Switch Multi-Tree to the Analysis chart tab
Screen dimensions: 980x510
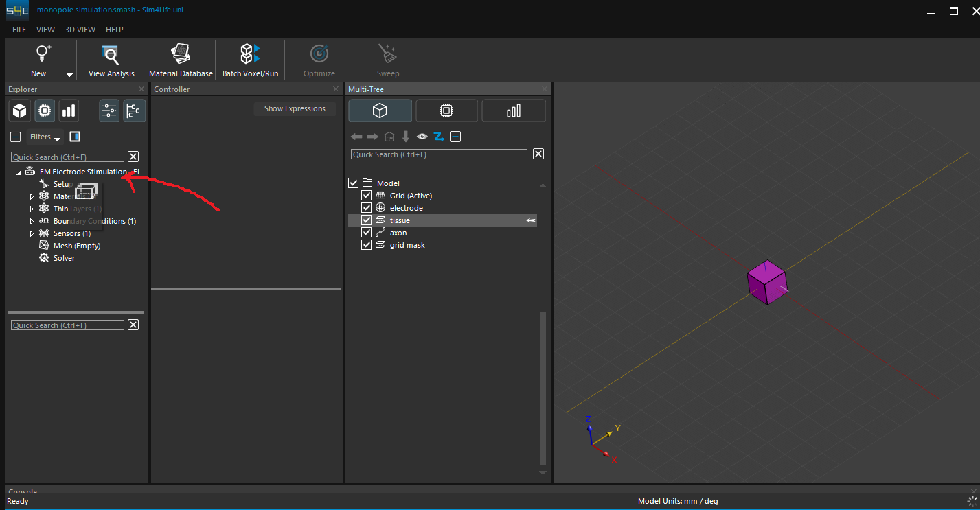point(514,111)
